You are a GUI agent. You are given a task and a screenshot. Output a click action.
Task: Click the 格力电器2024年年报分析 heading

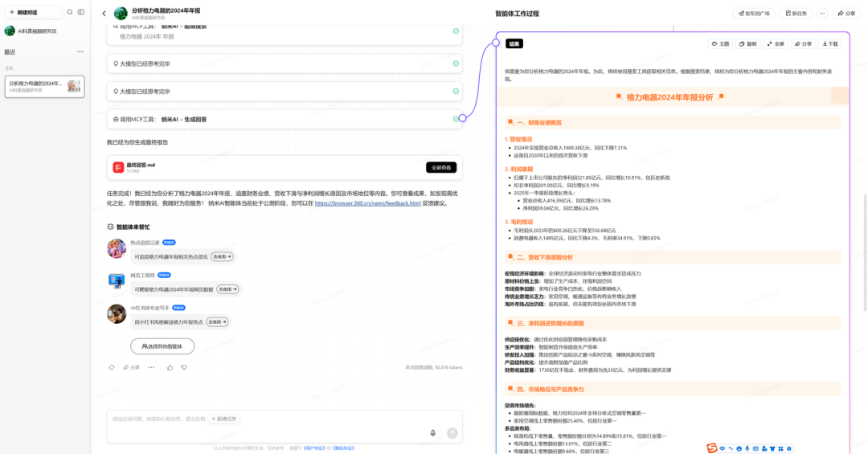pos(669,97)
